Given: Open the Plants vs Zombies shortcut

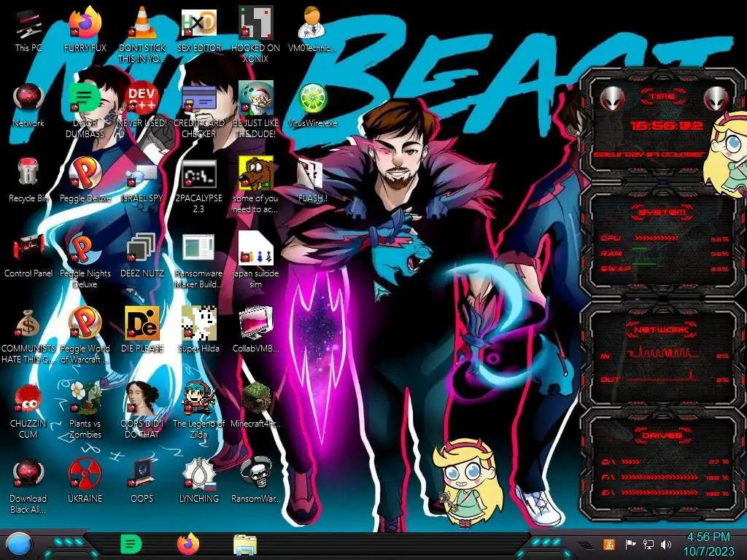Looking at the screenshot, I should click(85, 398).
